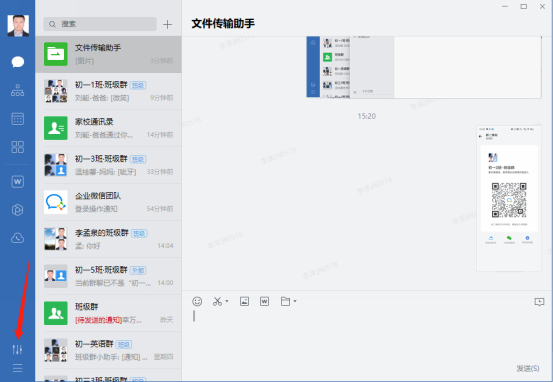Expand the screenshot scissors dropdown arrow

point(227,301)
